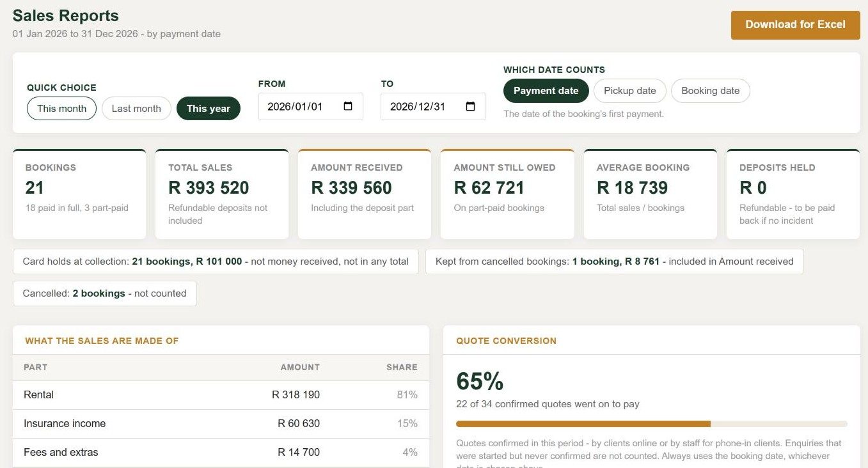The height and width of the screenshot is (468, 868).
Task: Click the From date field 2026/01/01
Action: coord(311,107)
